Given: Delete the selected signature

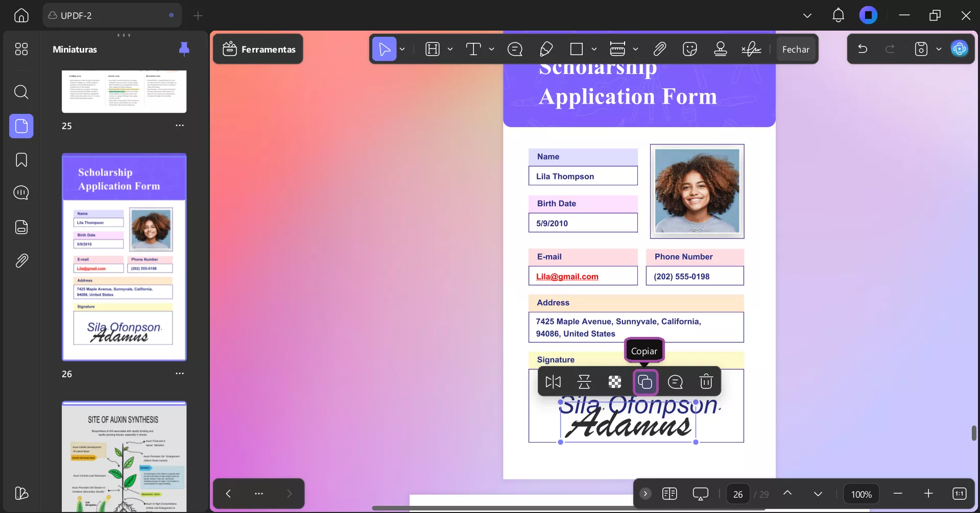Looking at the screenshot, I should pos(706,382).
